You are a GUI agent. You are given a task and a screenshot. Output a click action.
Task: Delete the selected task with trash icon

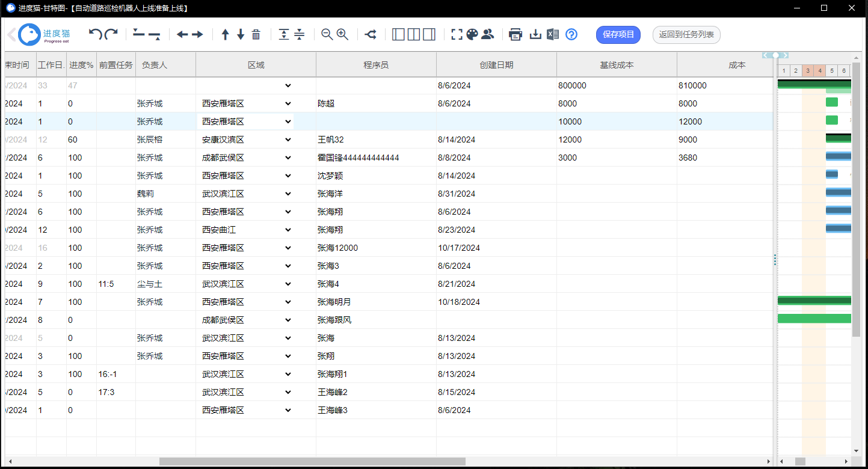(256, 35)
